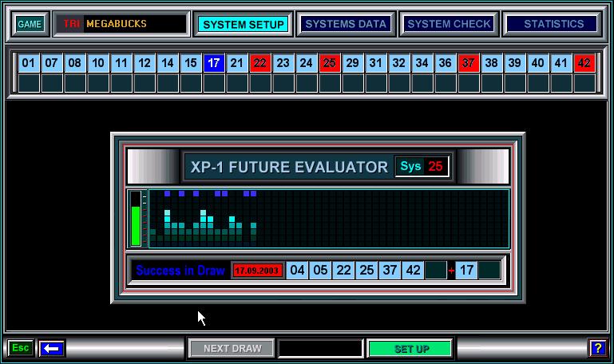Click the NEXT DRAW button
This screenshot has width=614, height=364.
click(232, 348)
